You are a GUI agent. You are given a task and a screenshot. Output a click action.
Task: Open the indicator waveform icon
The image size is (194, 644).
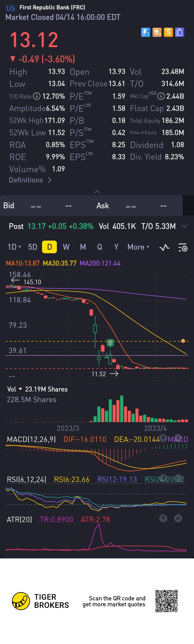[164, 247]
